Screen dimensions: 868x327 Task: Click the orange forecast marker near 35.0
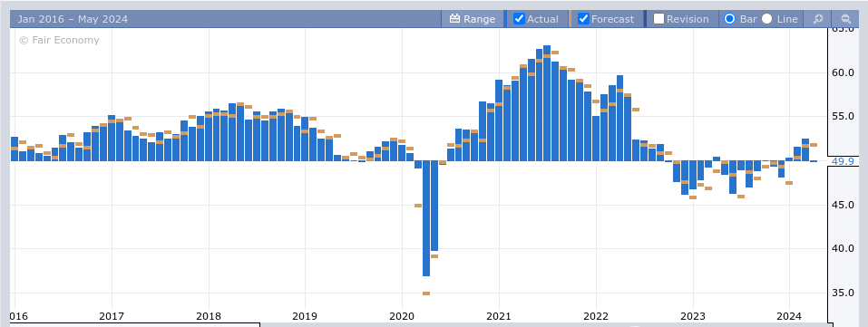coord(426,293)
